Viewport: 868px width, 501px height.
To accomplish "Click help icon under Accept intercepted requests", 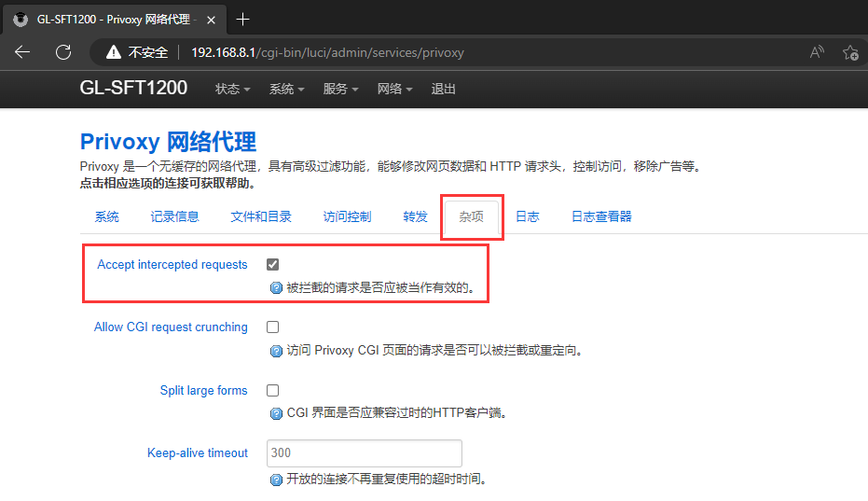I will (276, 287).
